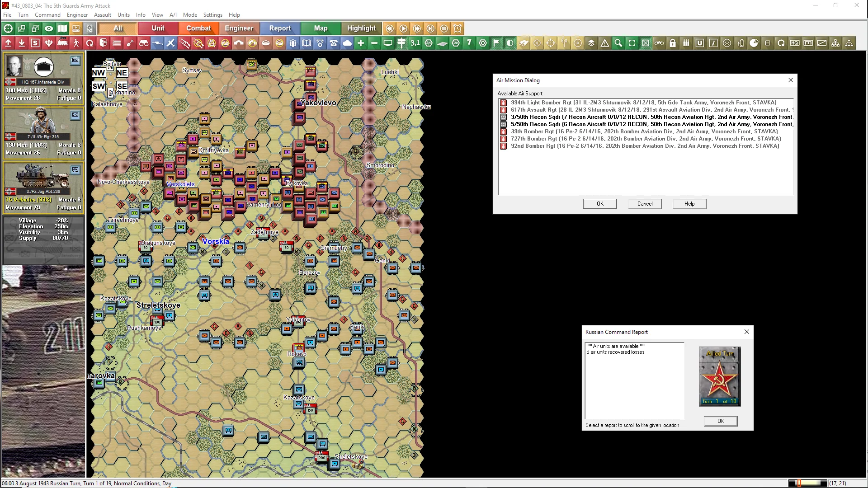Open the Settings menu

point(212,14)
